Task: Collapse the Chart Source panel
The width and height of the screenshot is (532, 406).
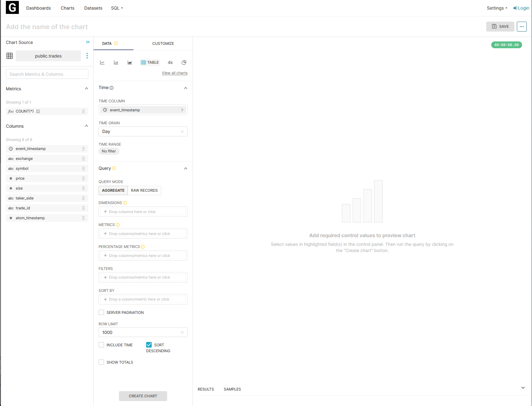Action: 88,42
